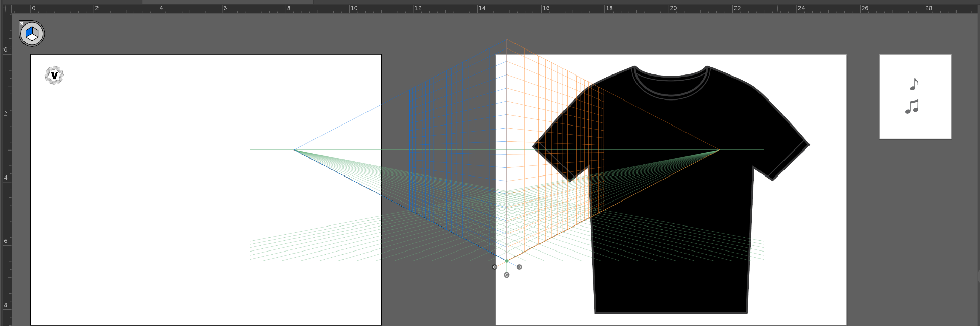Click the green ground level point of perspective grid

pyautogui.click(x=507, y=261)
